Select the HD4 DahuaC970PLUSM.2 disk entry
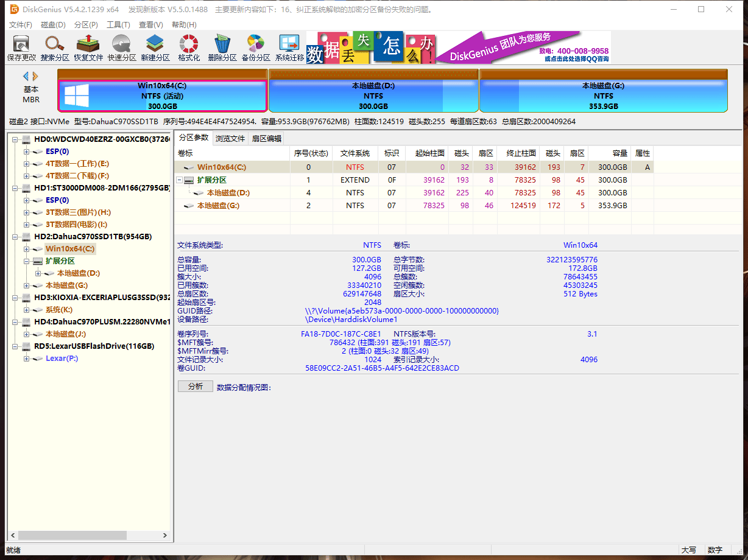748x560 pixels. (x=102, y=322)
